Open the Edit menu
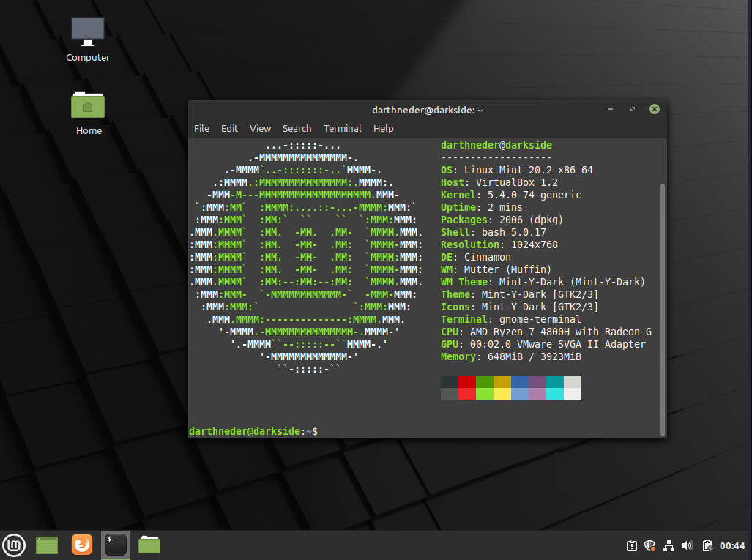752x560 pixels. click(229, 128)
